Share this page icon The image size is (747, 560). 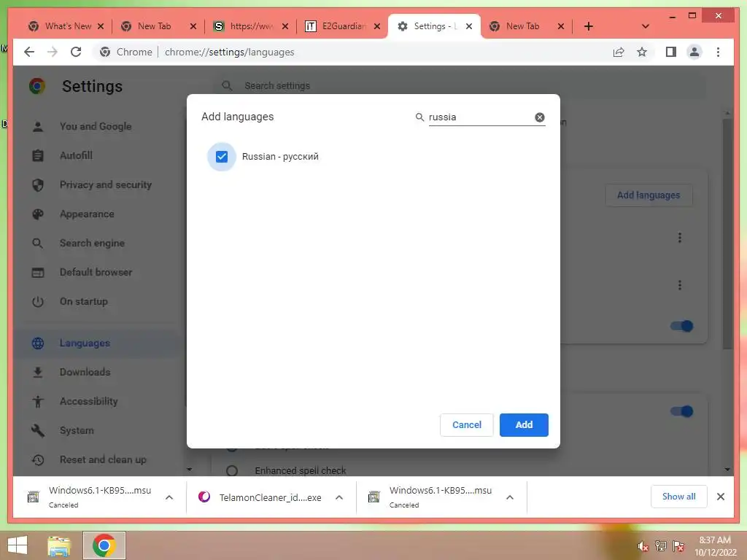(619, 52)
